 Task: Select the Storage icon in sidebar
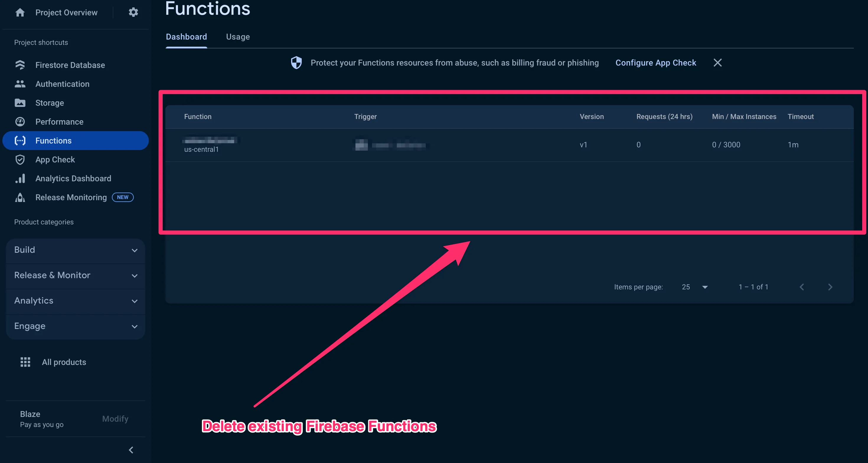20,103
